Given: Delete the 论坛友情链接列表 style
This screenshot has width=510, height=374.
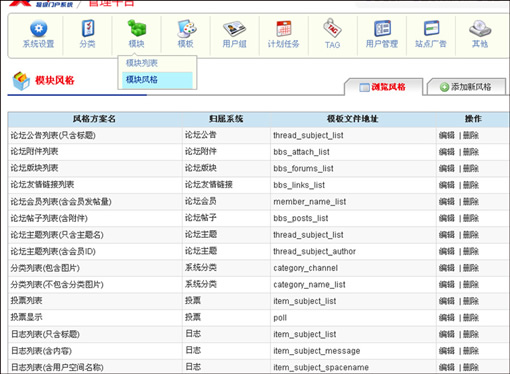Looking at the screenshot, I should [x=471, y=185].
